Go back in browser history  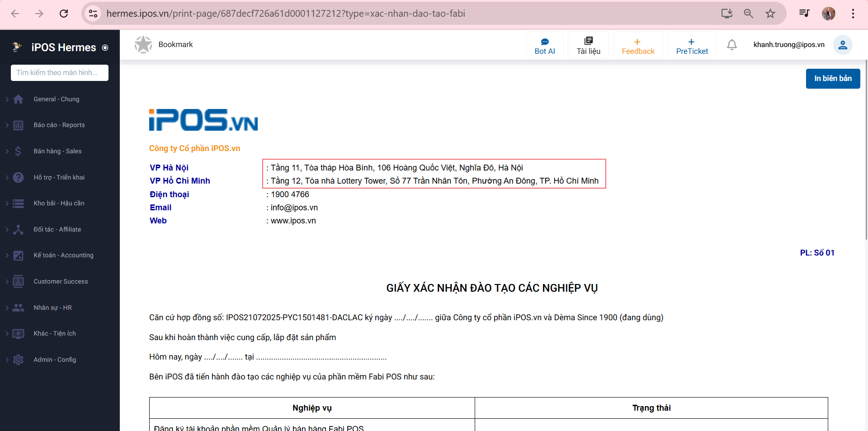click(15, 14)
